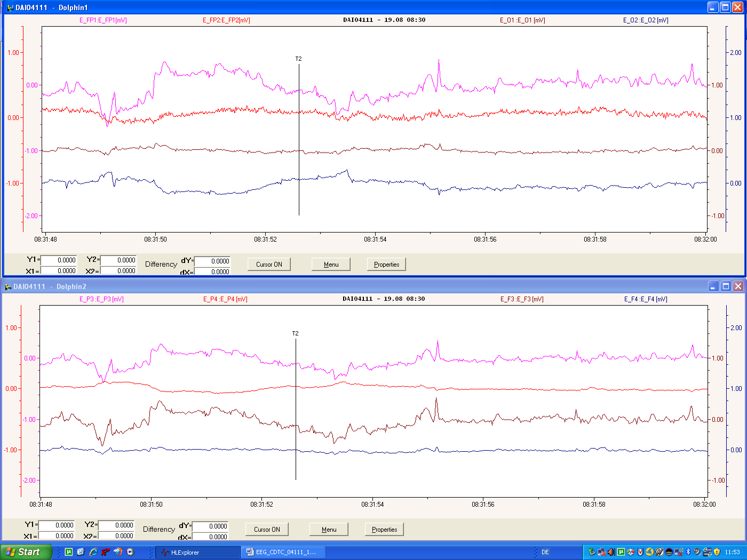The height and width of the screenshot is (560, 747).
Task: Launch Windows Media Player from quick launch
Action: pos(130,552)
